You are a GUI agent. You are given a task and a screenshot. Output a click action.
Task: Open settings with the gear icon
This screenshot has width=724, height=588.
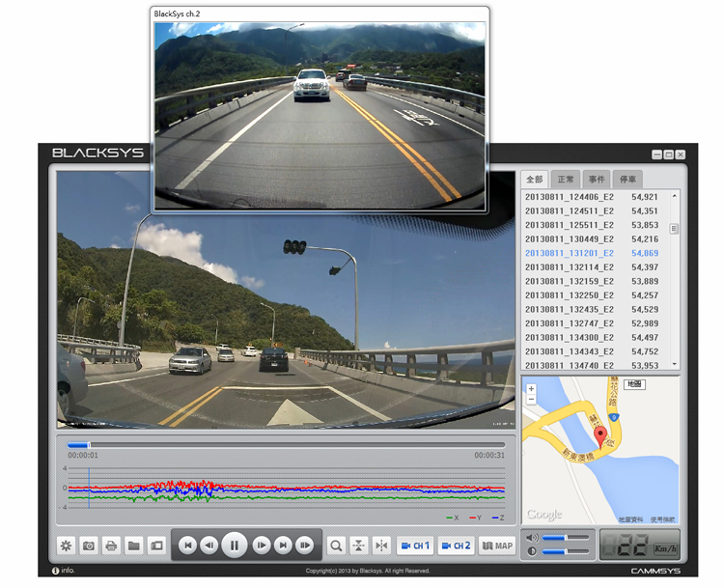pyautogui.click(x=66, y=546)
